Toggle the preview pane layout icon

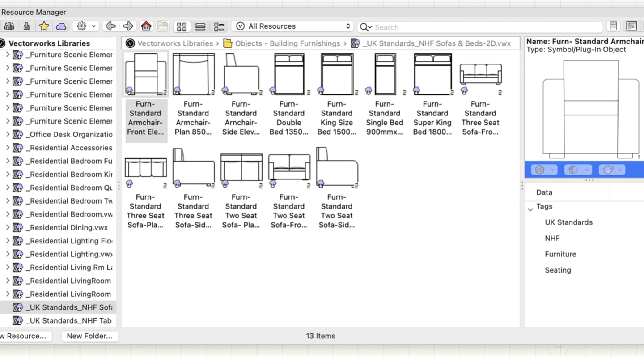tap(613, 26)
